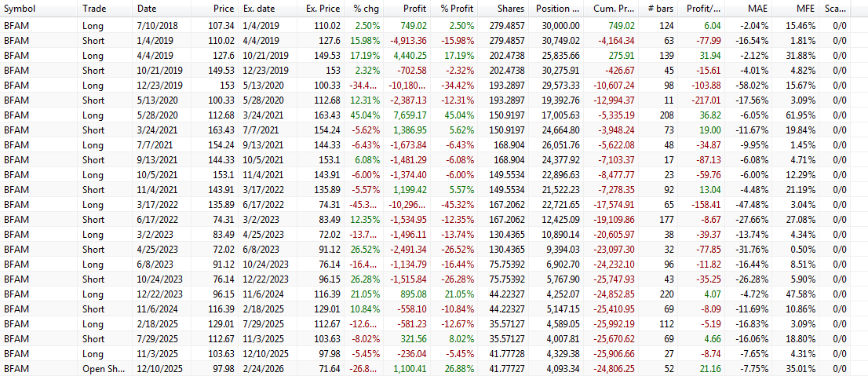868x387 pixels.
Task: Click the Profit column header
Action: pyautogui.click(x=414, y=9)
